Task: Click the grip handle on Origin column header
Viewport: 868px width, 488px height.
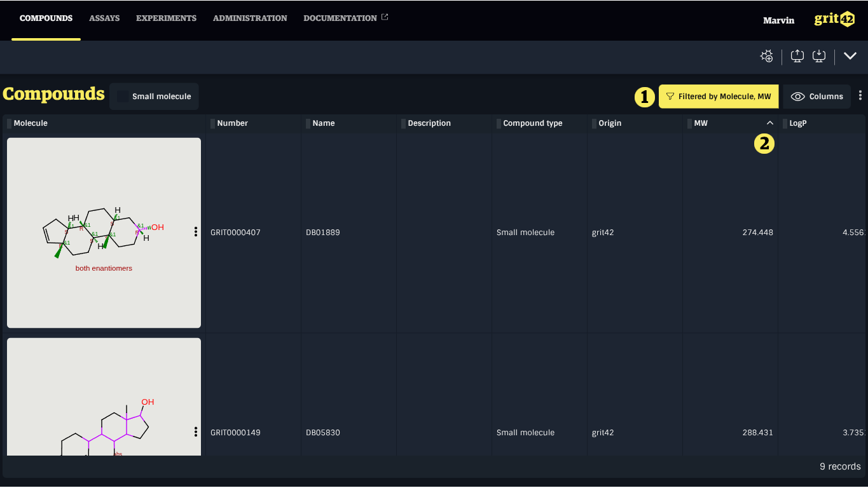Action: point(595,123)
